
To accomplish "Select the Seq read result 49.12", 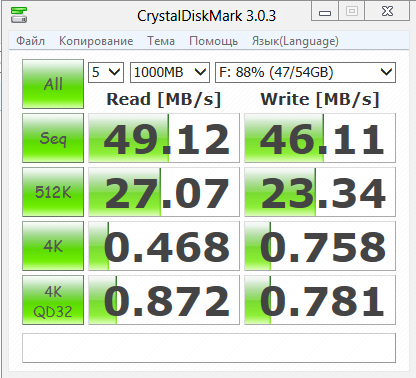I will (x=164, y=138).
